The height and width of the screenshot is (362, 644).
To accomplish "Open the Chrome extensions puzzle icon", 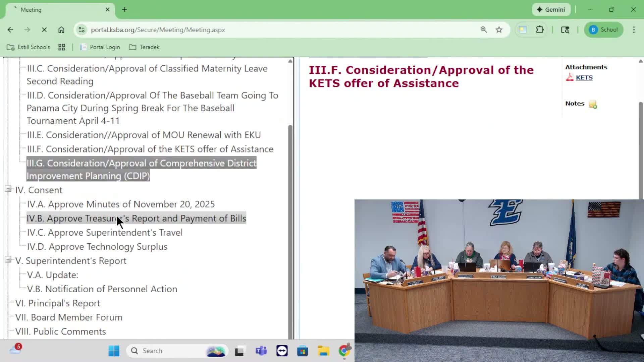I will click(540, 29).
